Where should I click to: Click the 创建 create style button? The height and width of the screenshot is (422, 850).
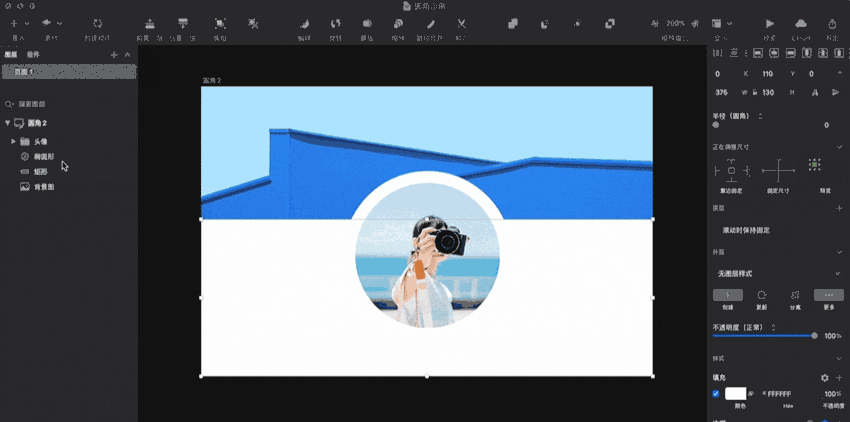(x=727, y=295)
